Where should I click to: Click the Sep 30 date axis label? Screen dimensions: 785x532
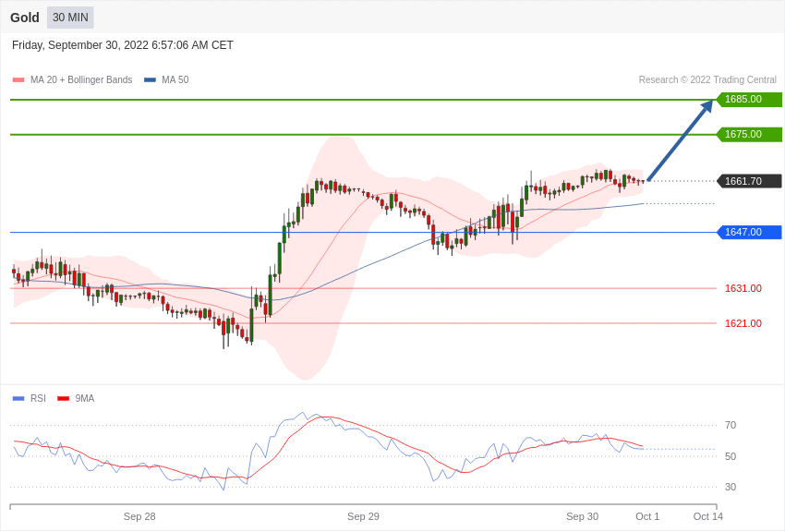click(x=582, y=516)
